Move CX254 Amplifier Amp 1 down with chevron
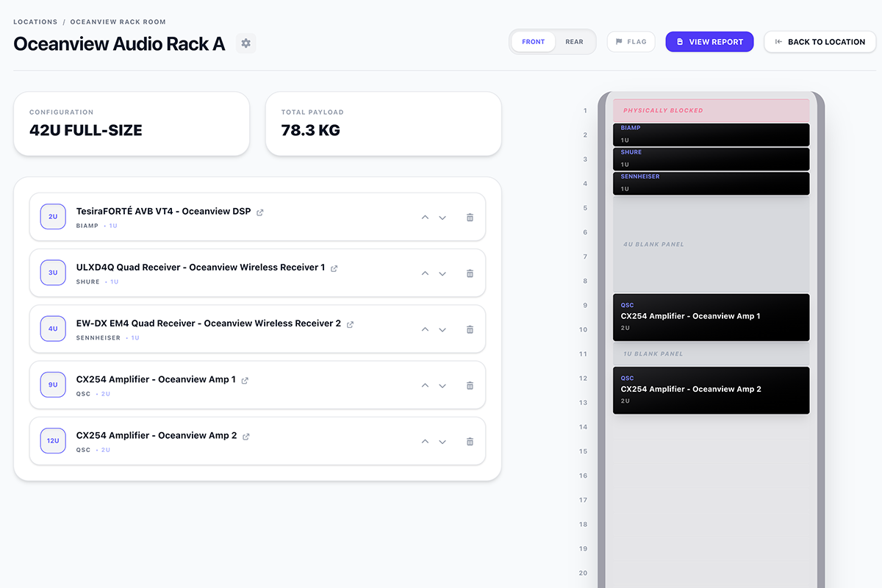The image size is (882, 588). [442, 385]
